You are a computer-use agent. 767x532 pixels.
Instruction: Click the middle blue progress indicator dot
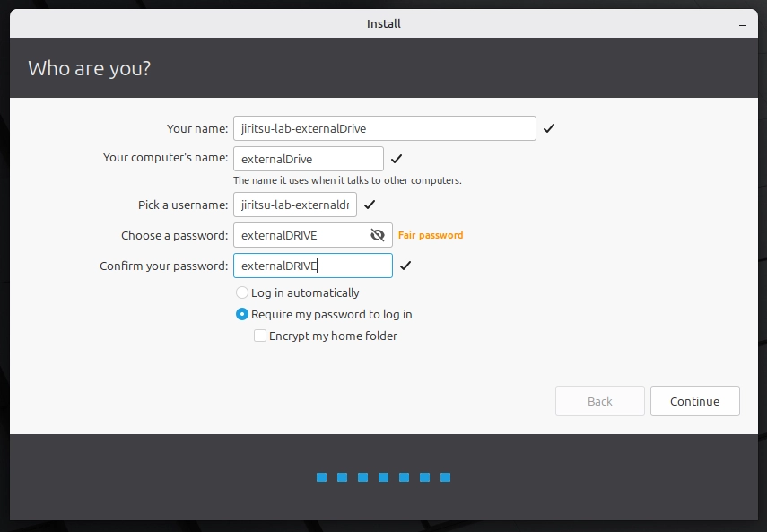(x=383, y=477)
